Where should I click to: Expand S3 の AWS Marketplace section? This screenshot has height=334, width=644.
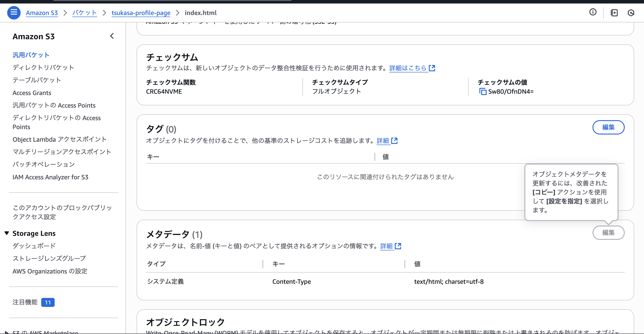click(x=7, y=332)
